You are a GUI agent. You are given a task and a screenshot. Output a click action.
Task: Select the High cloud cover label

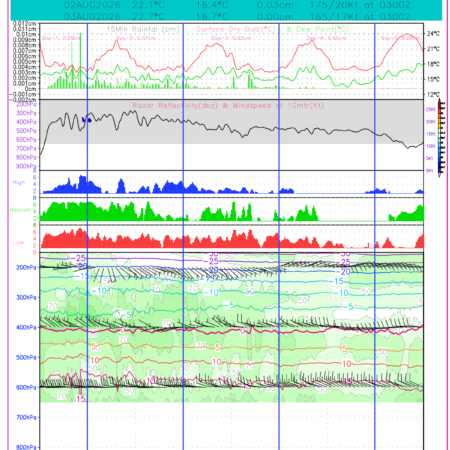point(19,182)
